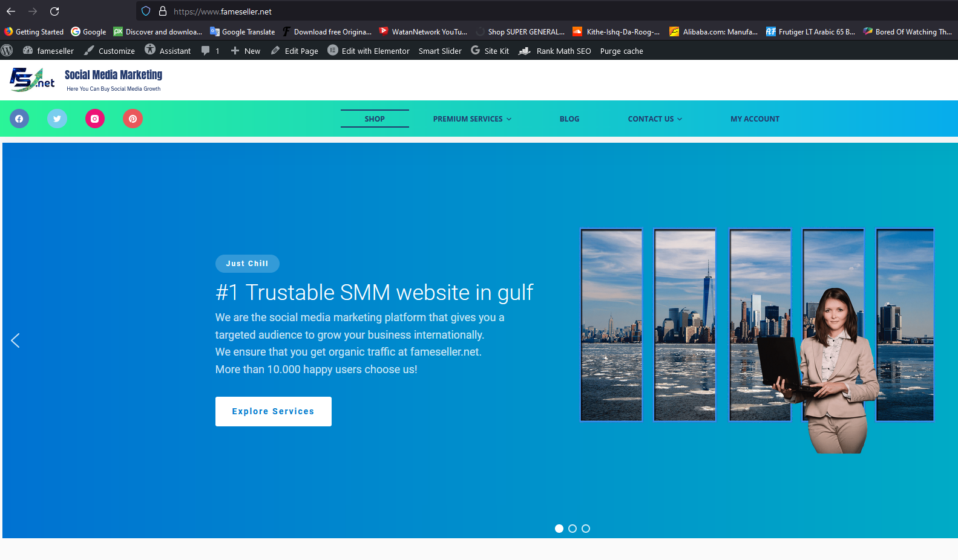Select the third slider dot
The width and height of the screenshot is (958, 560).
[586, 529]
